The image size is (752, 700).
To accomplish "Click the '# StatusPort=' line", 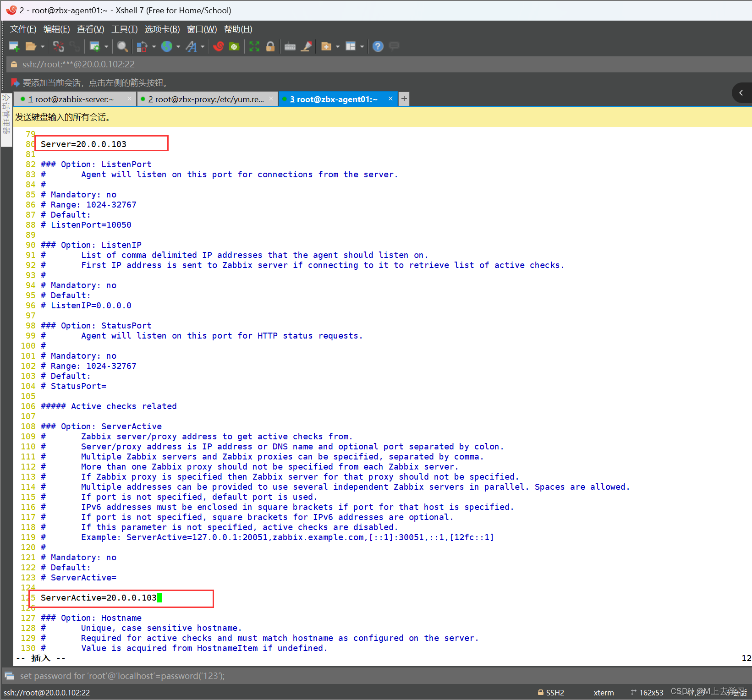I will [73, 386].
